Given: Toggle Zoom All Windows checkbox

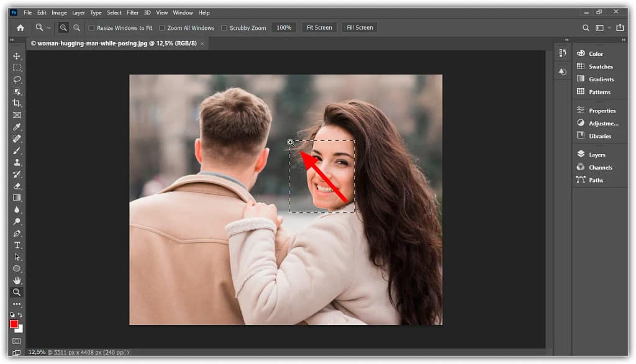Looking at the screenshot, I should tap(162, 28).
